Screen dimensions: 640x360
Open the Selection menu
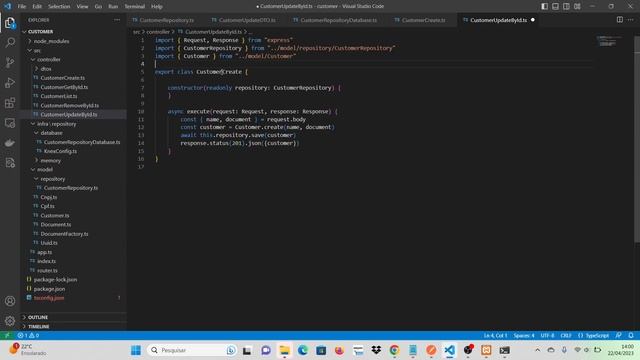(59, 7)
